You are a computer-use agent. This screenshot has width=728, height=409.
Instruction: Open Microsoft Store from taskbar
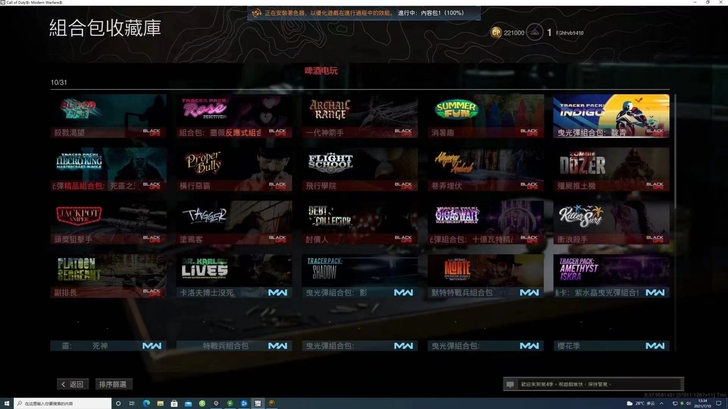(174, 403)
